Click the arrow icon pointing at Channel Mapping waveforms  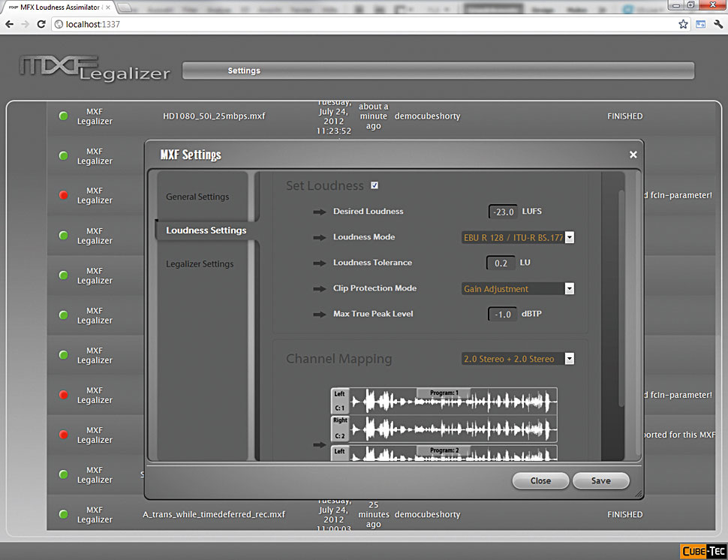[x=321, y=444]
